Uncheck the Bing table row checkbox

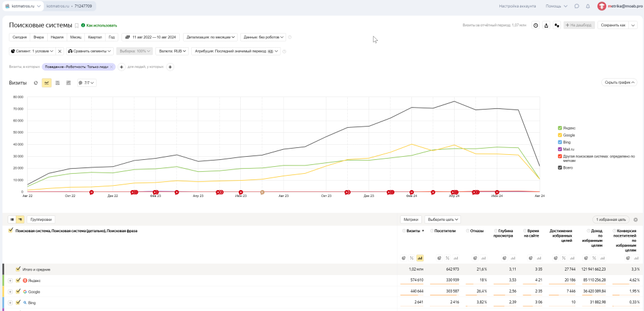[x=18, y=302]
